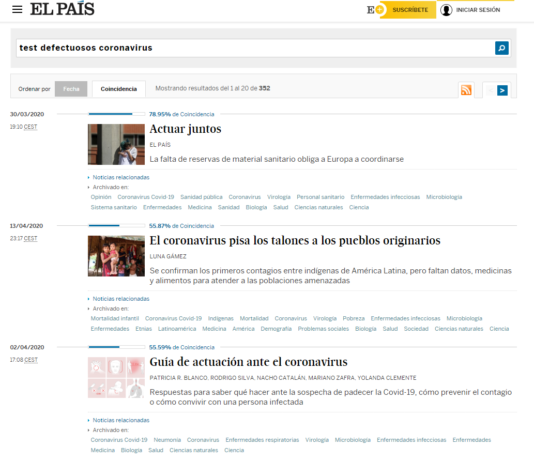Image resolution: width=534 pixels, height=462 pixels.
Task: Expand Noticias relacionadas under Guía de actuación
Action: pos(121,420)
